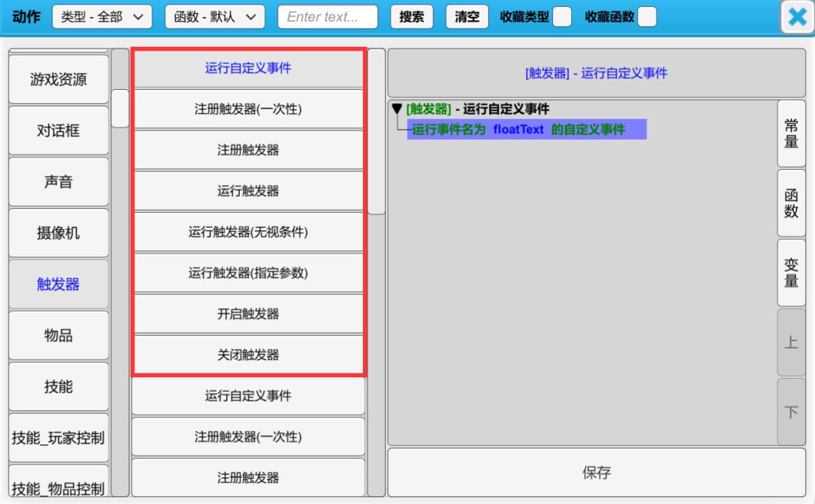Choose 运行触发器(无视条件) function
This screenshot has width=815, height=504.
tap(248, 232)
